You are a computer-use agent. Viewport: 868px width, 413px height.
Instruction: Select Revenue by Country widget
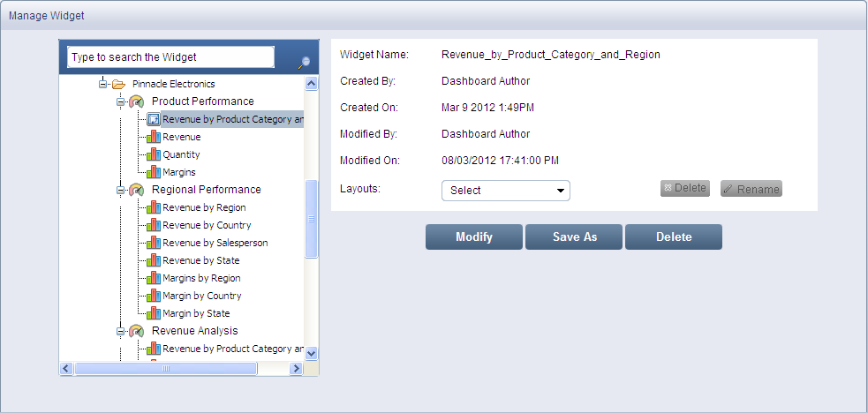[x=207, y=225]
